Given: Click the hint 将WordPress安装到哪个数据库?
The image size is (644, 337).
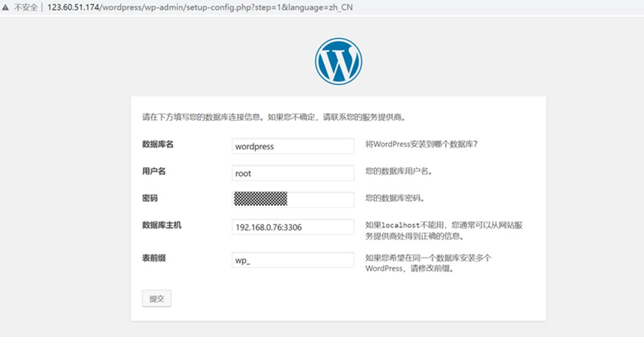Looking at the screenshot, I should [x=421, y=145].
